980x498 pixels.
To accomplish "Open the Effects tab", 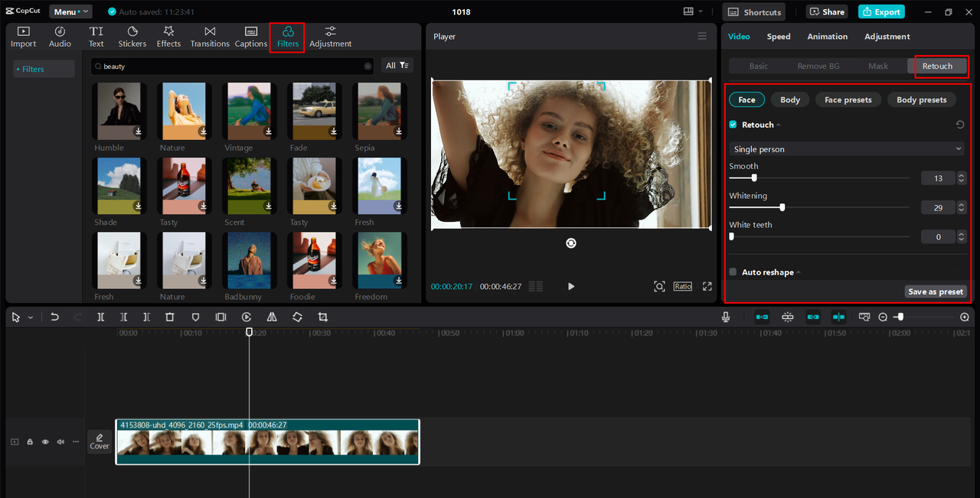I will point(168,37).
